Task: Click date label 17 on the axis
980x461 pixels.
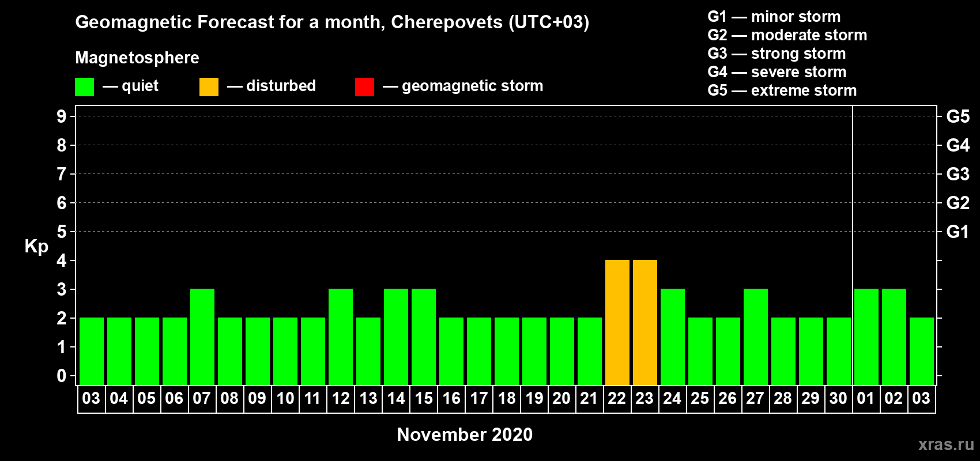Action: pyautogui.click(x=479, y=399)
